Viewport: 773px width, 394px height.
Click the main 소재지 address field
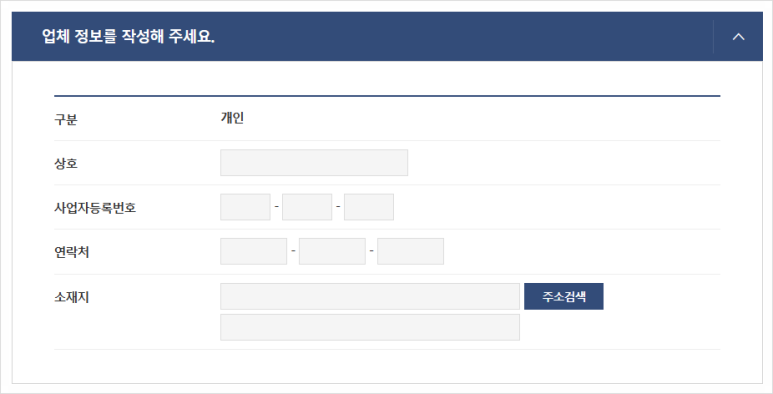click(370, 296)
